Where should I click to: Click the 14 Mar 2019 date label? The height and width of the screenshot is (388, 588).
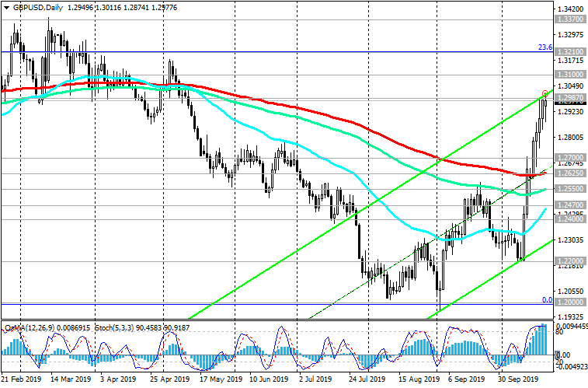point(71,379)
